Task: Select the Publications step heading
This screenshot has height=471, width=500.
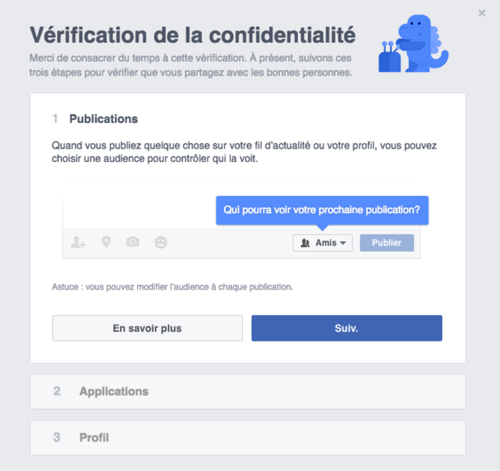Action: 103,119
